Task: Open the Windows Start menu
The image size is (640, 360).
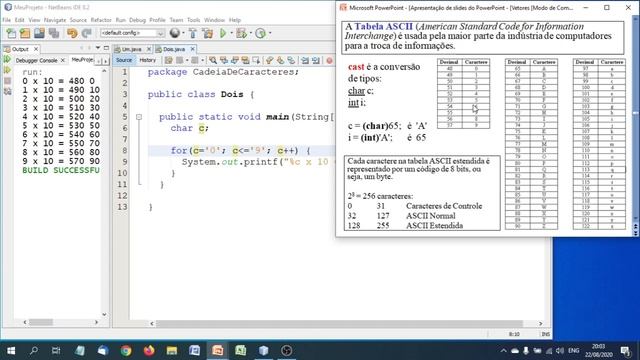Action: pyautogui.click(x=11, y=351)
